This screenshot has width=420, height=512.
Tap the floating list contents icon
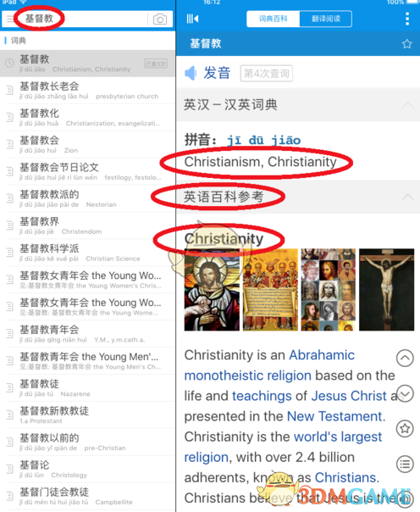coord(405,464)
